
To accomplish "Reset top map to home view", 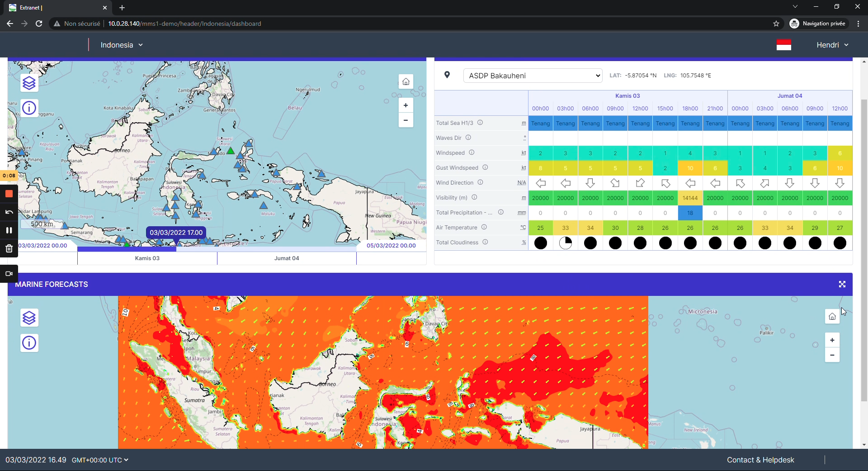I will 406,82.
